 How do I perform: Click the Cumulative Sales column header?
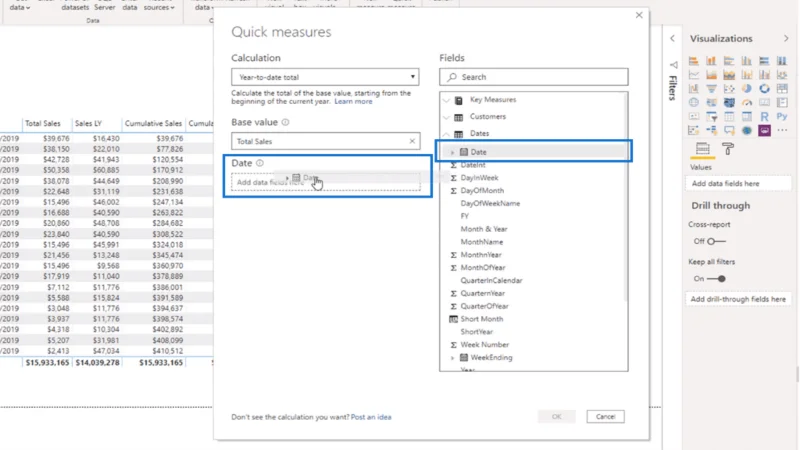point(153,123)
